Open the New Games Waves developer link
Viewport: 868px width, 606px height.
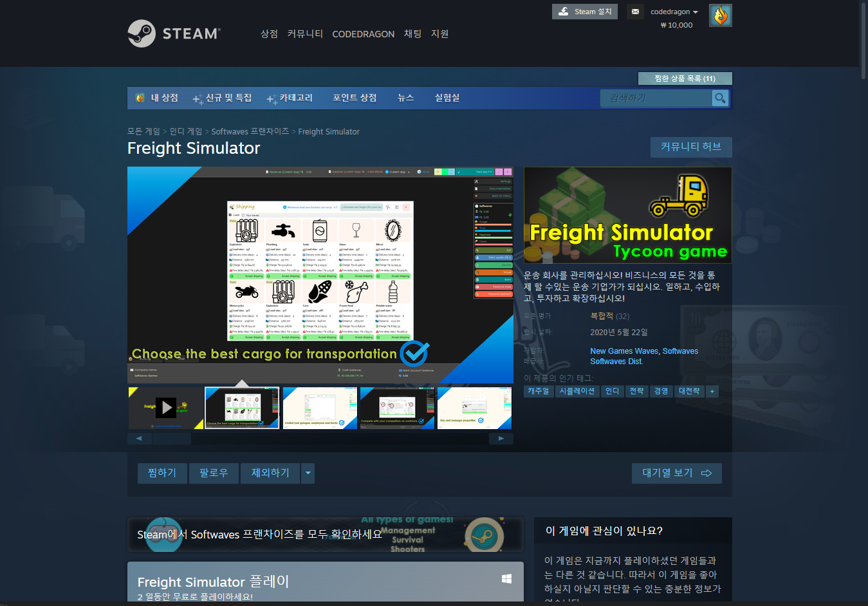point(624,351)
